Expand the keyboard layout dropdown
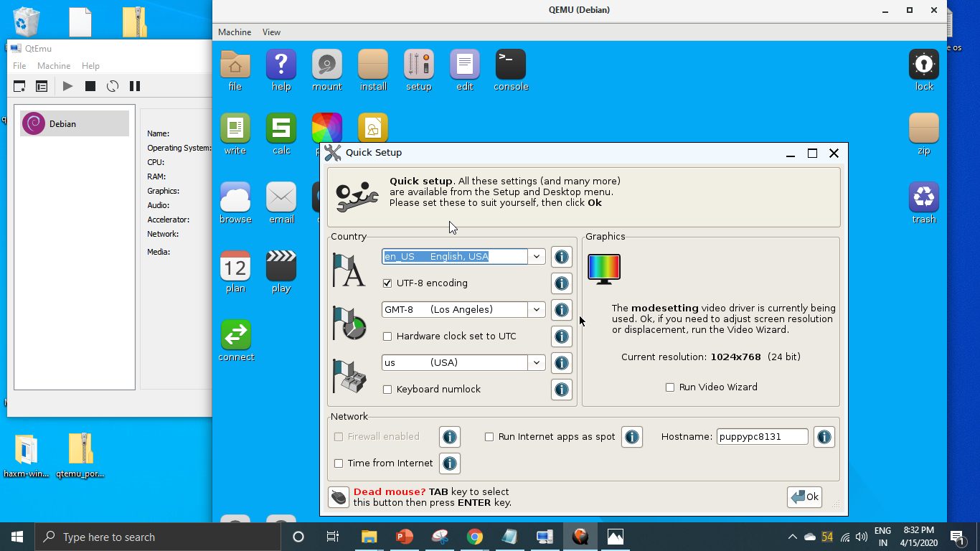Screen dimensions: 980x551 [x=536, y=362]
